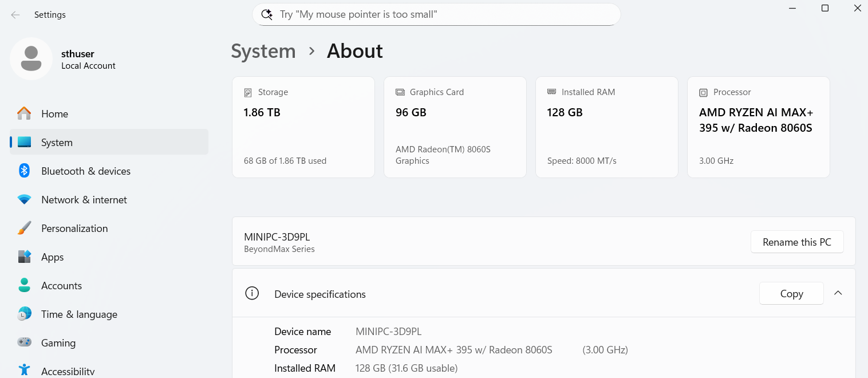Click the Time & language clock icon
Screen dimensions: 868x378
point(24,314)
